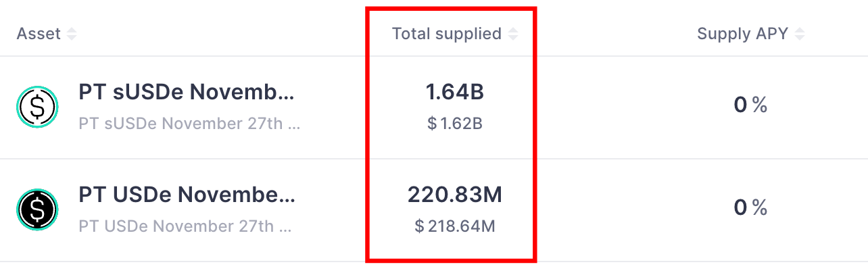
Task: Click the up arrow beside Asset header
Action: pos(72,30)
